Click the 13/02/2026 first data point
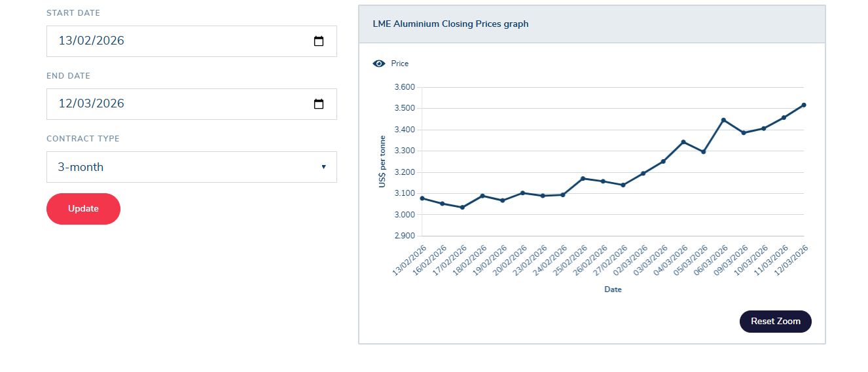Viewport: 868px width, 372px height. point(422,198)
